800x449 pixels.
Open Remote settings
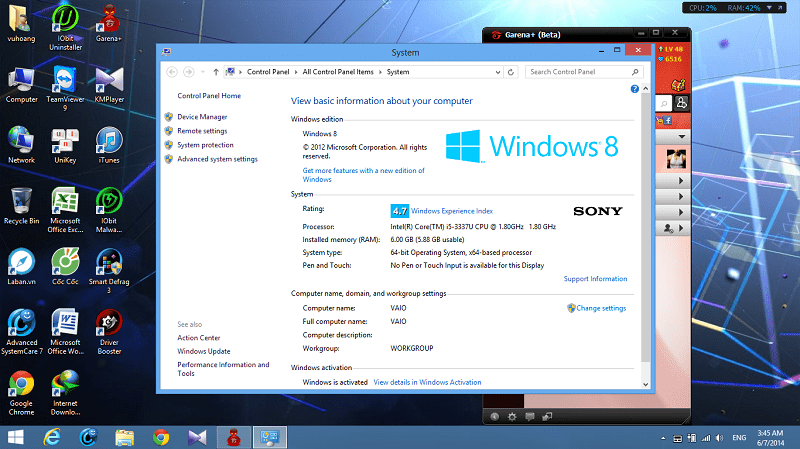(202, 131)
